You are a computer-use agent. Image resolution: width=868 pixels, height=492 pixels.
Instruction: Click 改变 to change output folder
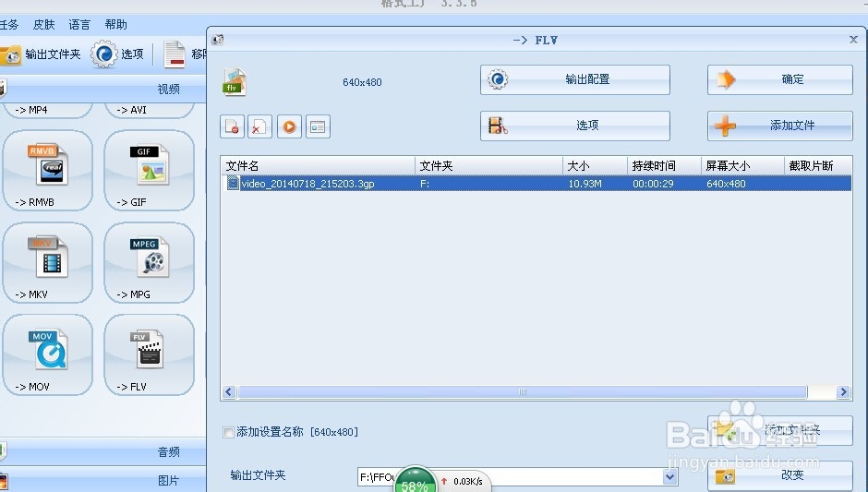coord(779,476)
